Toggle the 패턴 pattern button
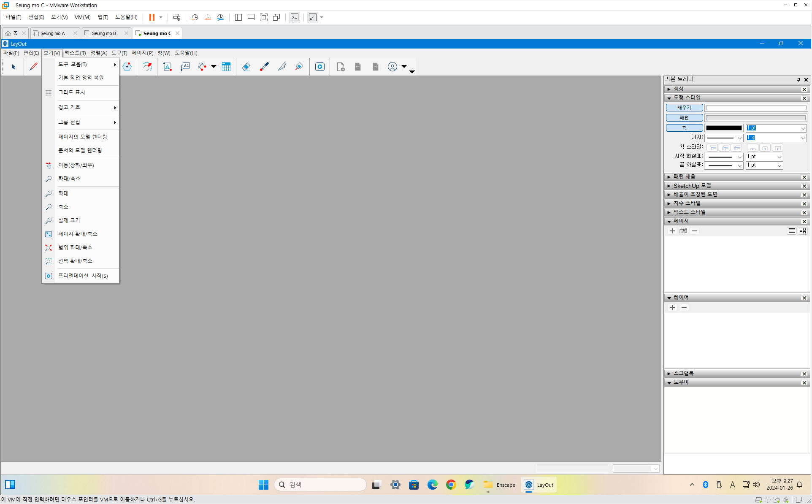Viewport: 812px width, 504px height. pyautogui.click(x=684, y=118)
